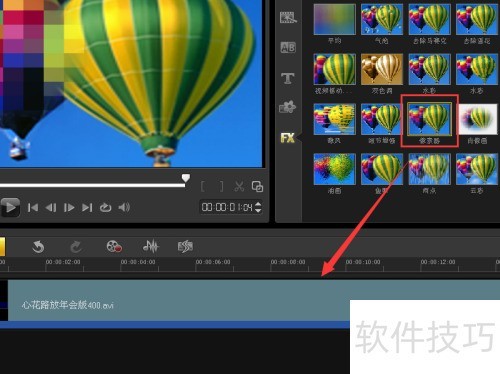Image resolution: width=500 pixels, height=374 pixels.
Task: Open the AB Transitions library
Action: (x=288, y=48)
